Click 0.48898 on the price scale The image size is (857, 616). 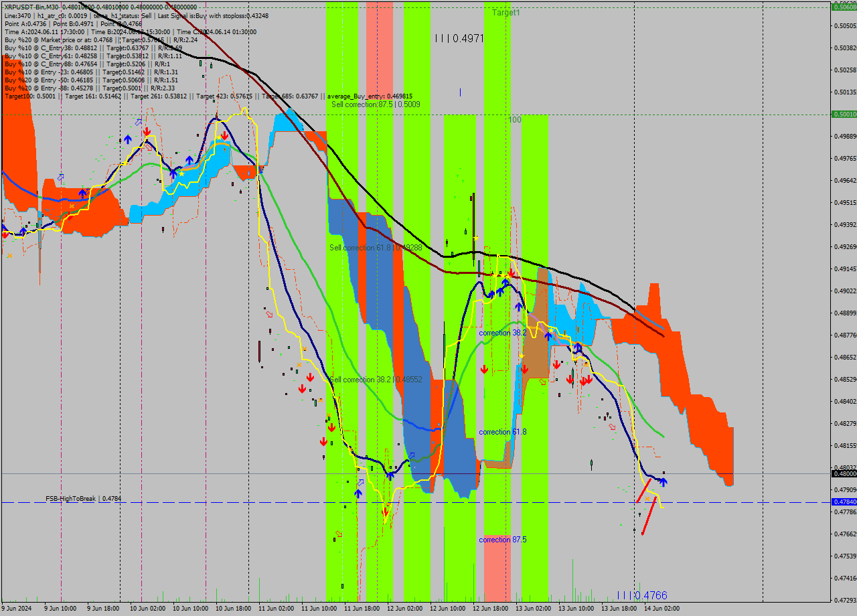click(x=845, y=313)
